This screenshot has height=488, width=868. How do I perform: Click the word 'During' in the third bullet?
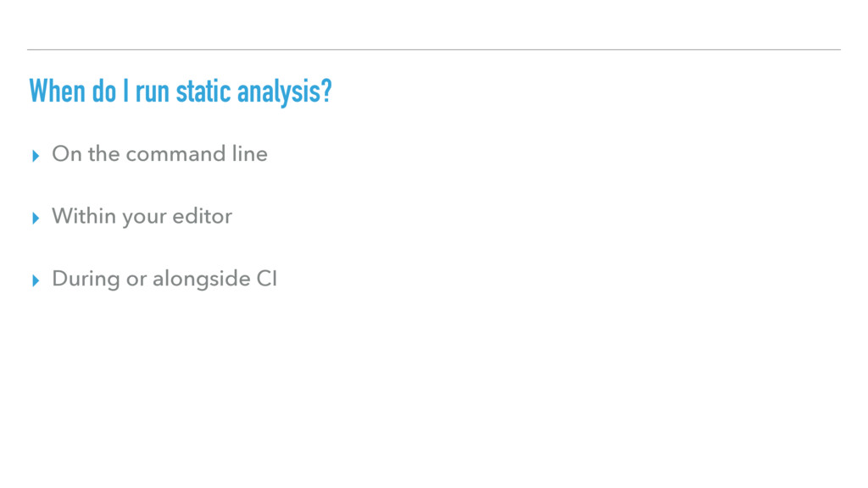pos(86,280)
